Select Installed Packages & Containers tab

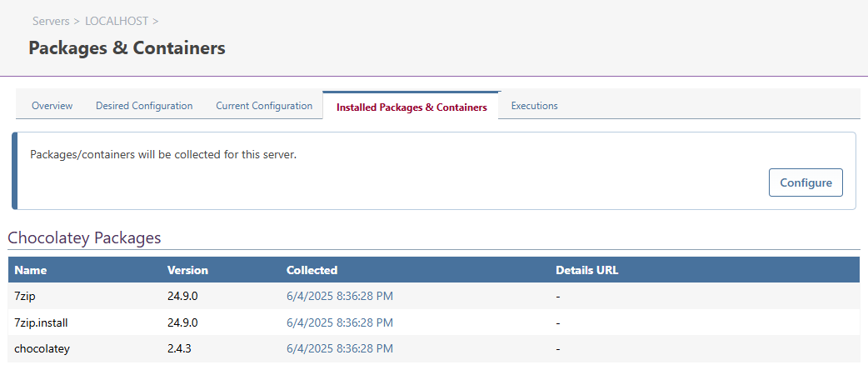pyautogui.click(x=412, y=107)
